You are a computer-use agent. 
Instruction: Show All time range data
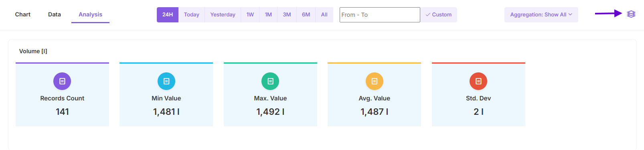[x=324, y=15]
